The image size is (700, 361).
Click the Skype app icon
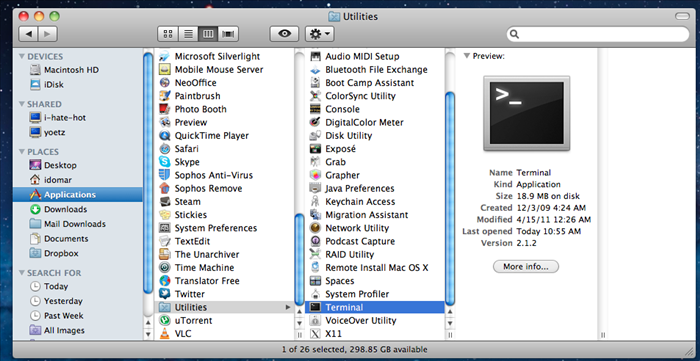point(165,162)
